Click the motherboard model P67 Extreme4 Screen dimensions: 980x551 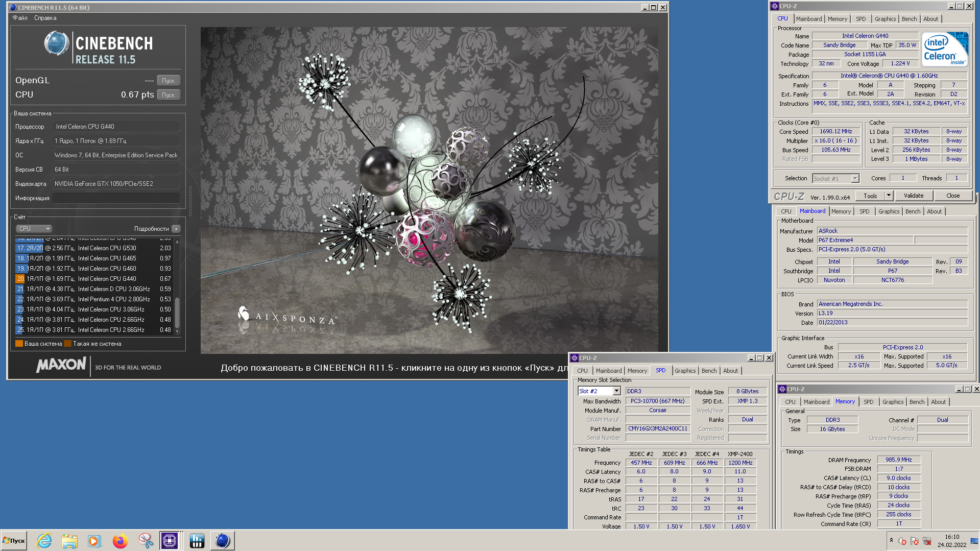click(865, 240)
